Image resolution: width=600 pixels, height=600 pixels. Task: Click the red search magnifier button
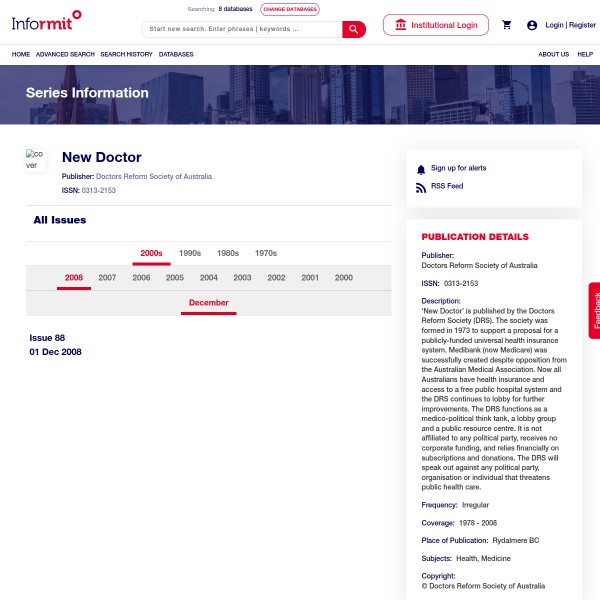[354, 29]
